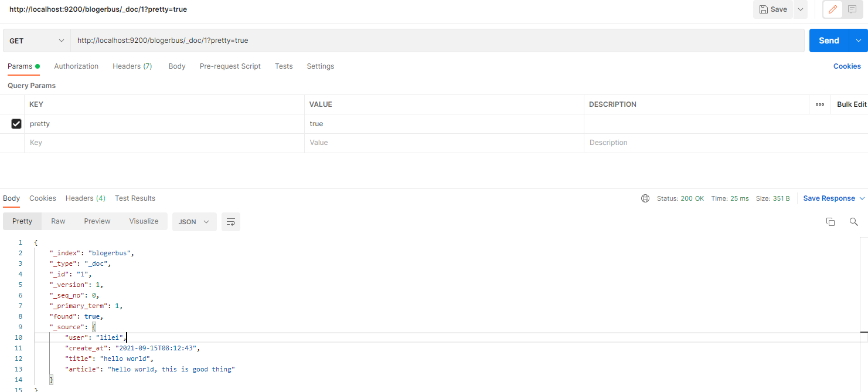Click the "user": "lilei" line
This screenshot has height=392, width=868.
pos(96,337)
